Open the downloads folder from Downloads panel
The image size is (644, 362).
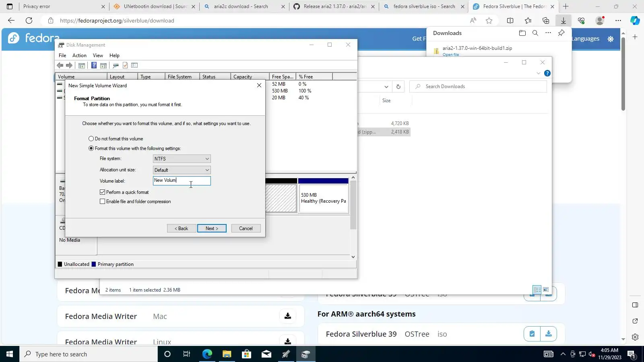pos(522,33)
